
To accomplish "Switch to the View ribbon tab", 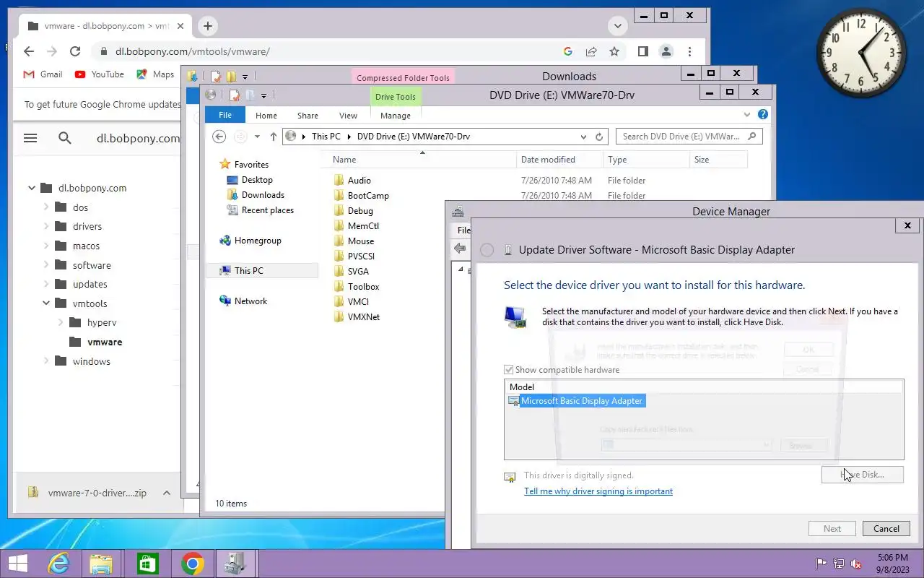I will coord(349,116).
